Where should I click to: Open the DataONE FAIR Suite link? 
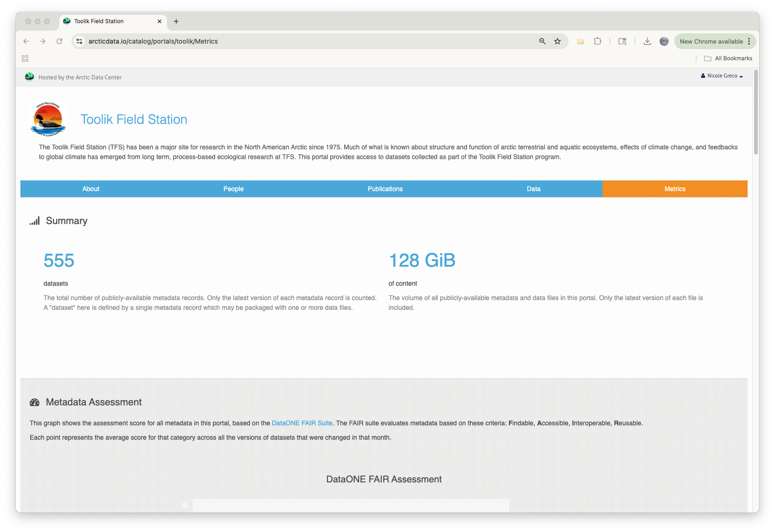pos(301,423)
